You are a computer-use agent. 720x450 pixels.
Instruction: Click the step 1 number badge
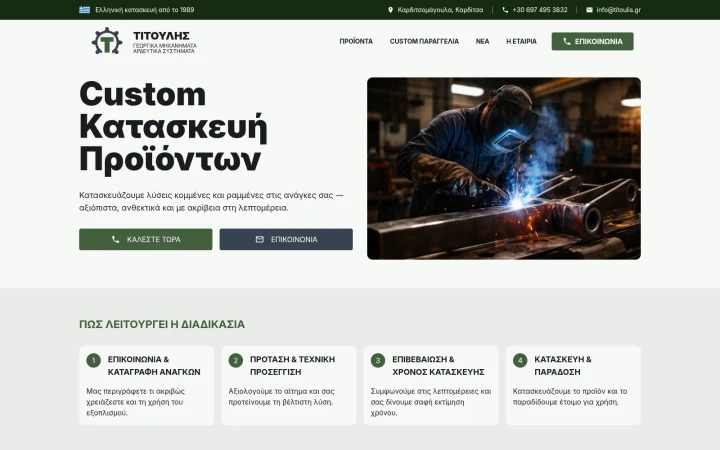pos(94,360)
